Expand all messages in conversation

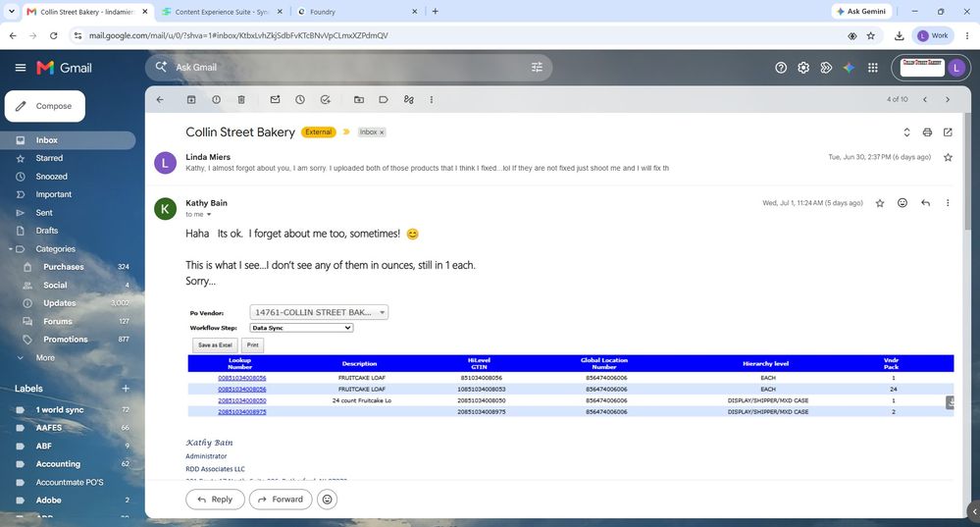906,132
